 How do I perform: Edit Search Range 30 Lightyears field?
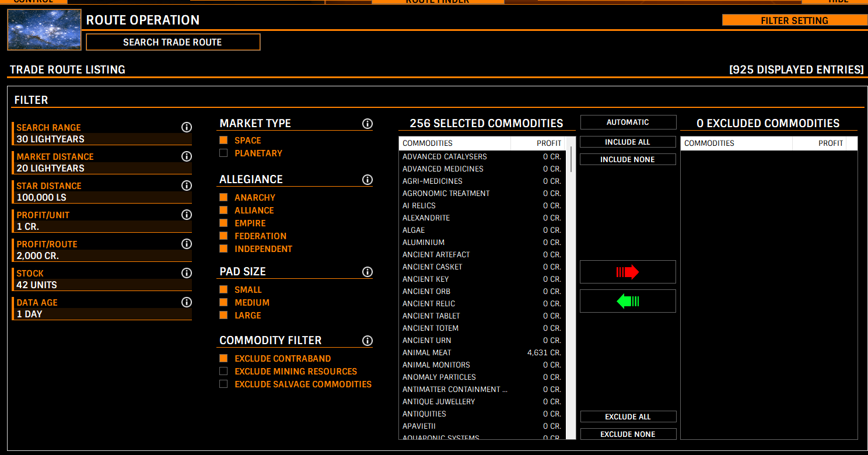[102, 139]
